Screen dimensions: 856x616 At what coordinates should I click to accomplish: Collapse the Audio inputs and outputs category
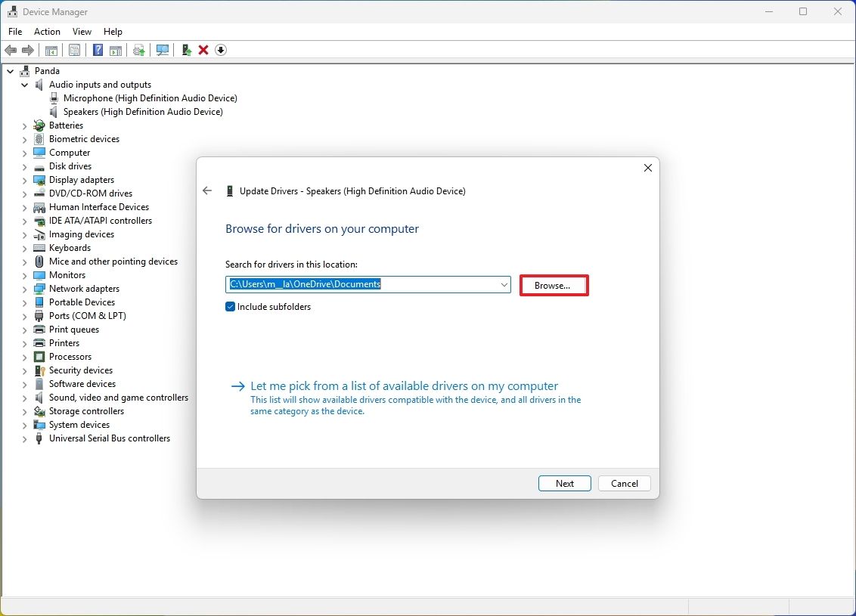click(x=24, y=84)
